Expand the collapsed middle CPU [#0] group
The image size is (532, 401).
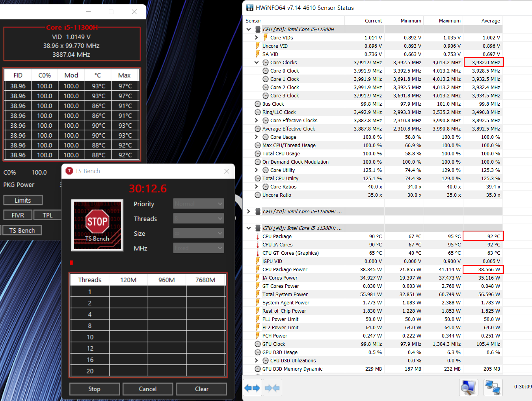249,212
